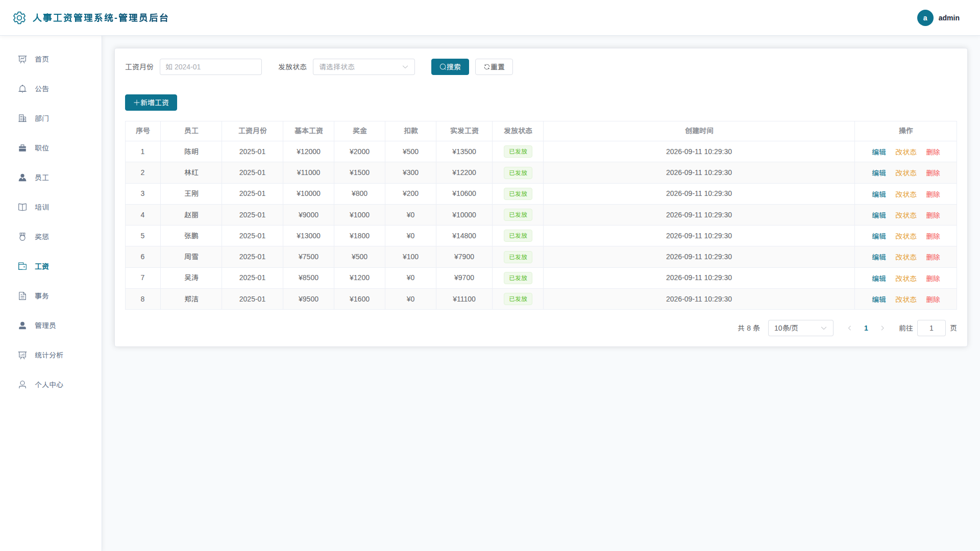Delete 王刚's salary record
The height and width of the screenshot is (551, 980).
coord(933,194)
